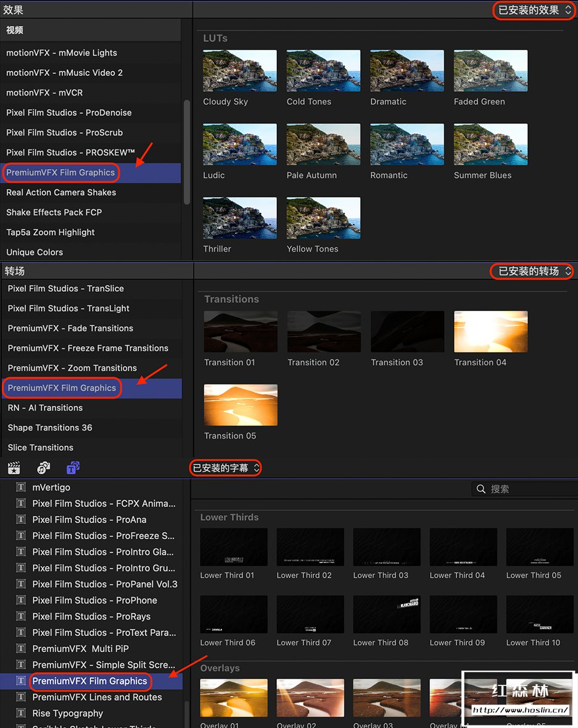578x728 pixels.
Task: Select motionVFX - mVCR effects category
Action: point(91,93)
